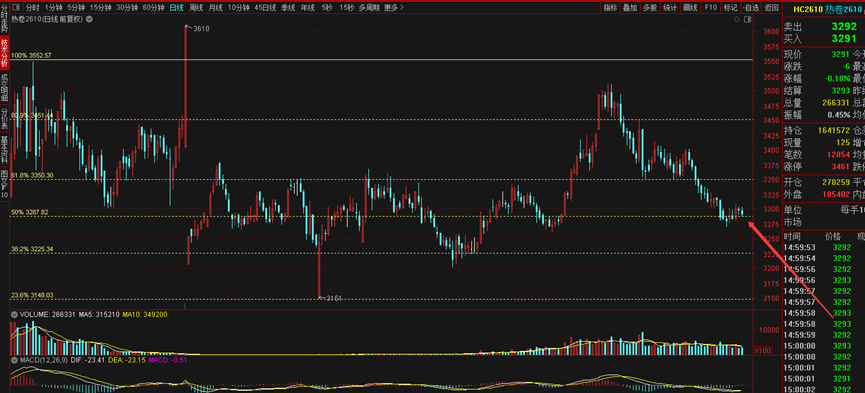
Task: Open 多周期 multi-period view
Action: click(370, 8)
